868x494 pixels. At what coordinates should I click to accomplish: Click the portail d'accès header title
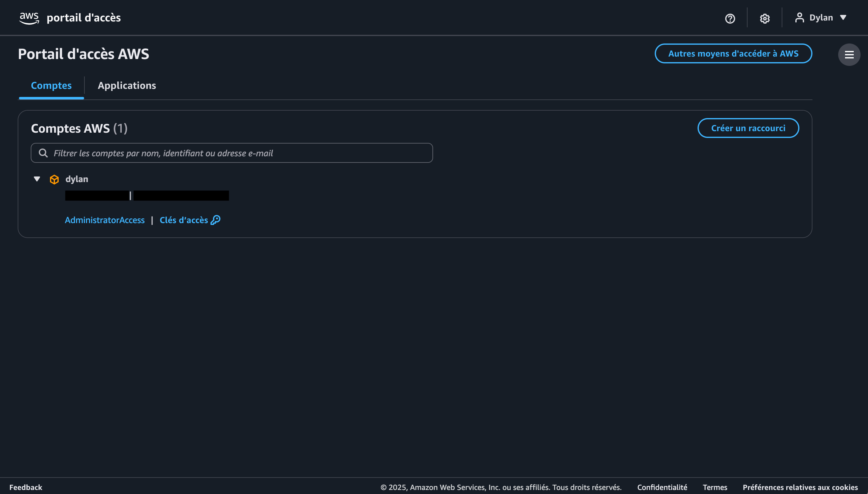(x=84, y=18)
